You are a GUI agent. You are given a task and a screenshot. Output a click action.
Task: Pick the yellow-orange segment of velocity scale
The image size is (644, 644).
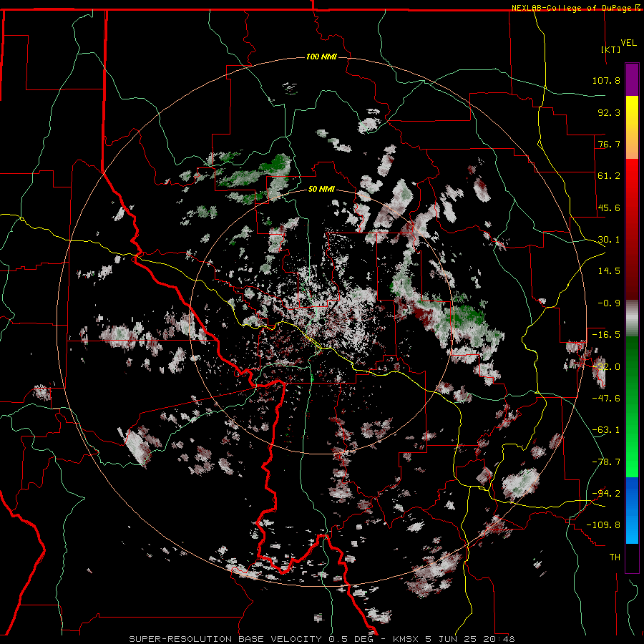click(632, 127)
